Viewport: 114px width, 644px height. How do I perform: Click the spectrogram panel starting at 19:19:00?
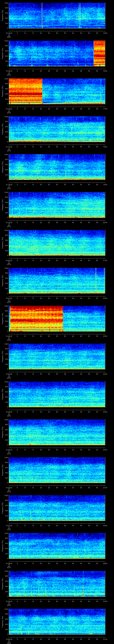coord(57,205)
